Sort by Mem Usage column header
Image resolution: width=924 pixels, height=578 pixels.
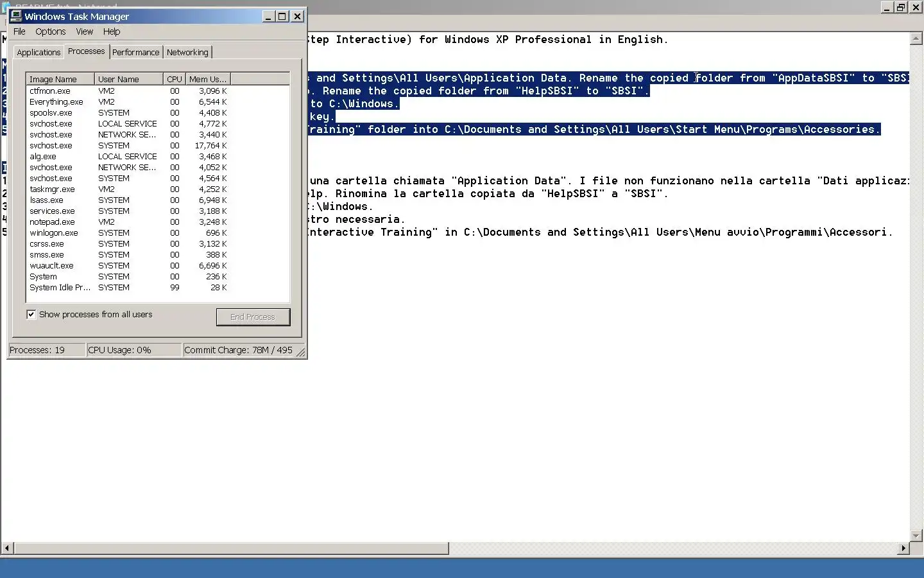pyautogui.click(x=208, y=80)
